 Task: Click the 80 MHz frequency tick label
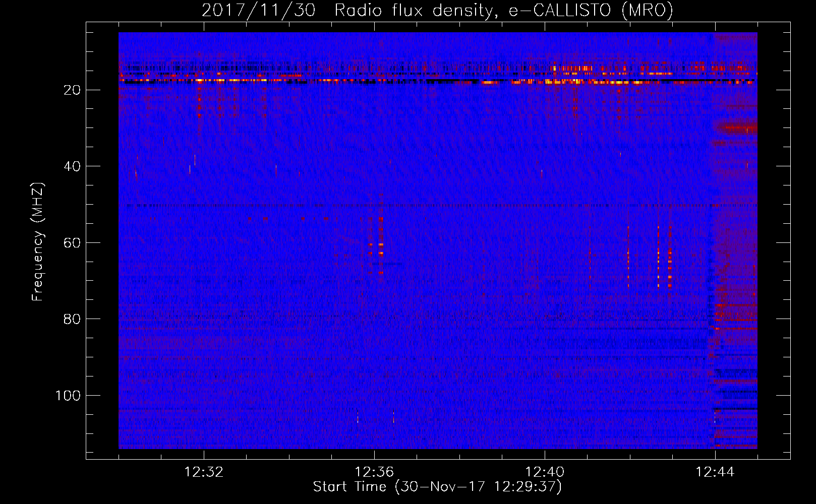73,319
